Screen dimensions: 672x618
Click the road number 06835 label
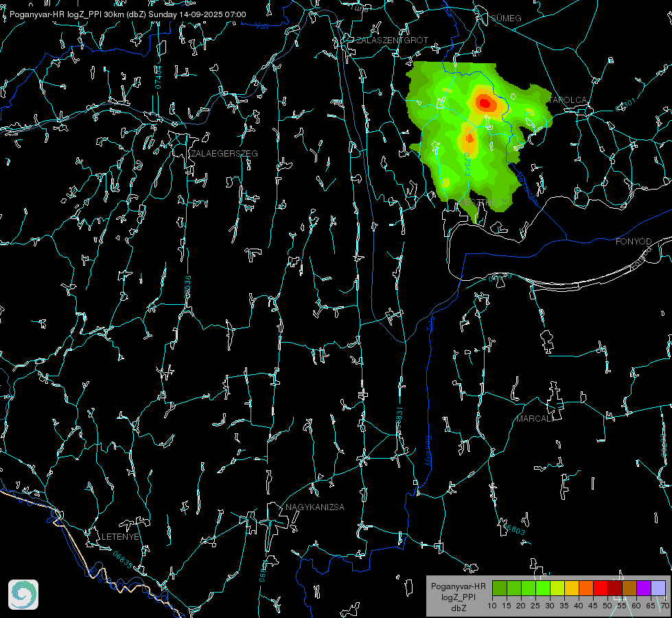click(123, 560)
